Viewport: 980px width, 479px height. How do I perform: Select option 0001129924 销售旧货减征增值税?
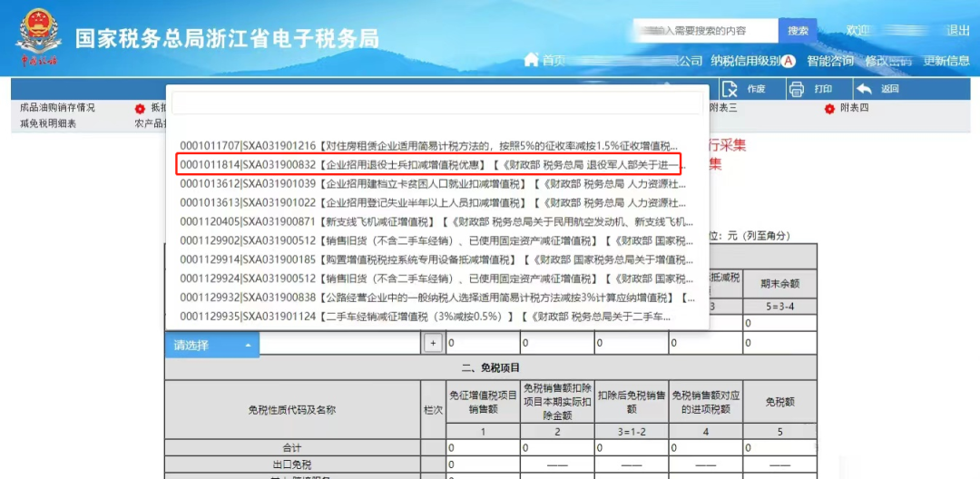437,279
